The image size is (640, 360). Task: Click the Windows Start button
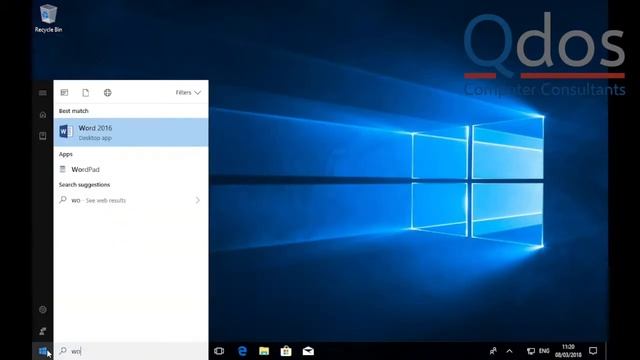click(43, 351)
